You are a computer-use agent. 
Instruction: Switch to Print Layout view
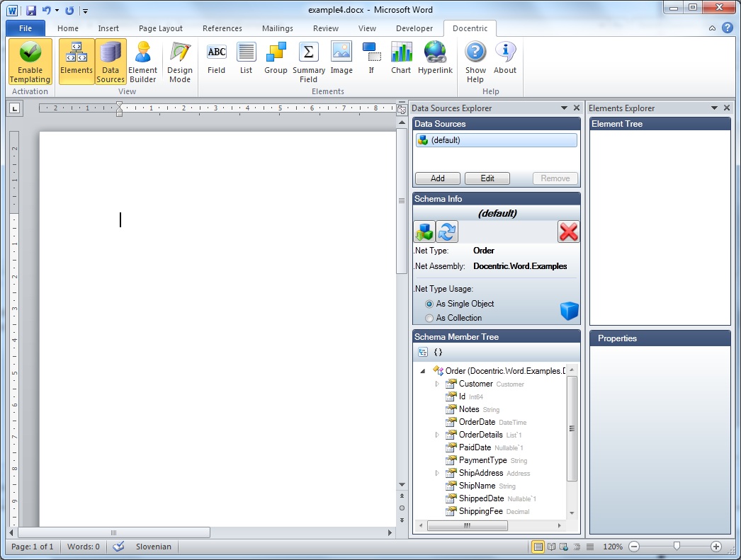[538, 547]
